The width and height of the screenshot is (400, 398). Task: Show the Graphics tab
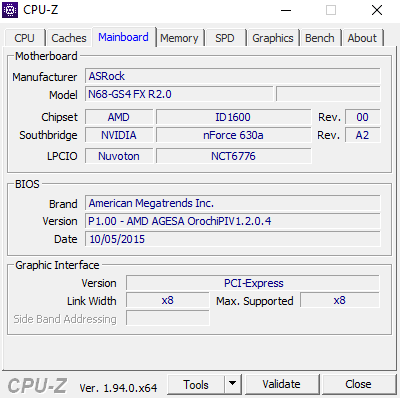point(273,38)
